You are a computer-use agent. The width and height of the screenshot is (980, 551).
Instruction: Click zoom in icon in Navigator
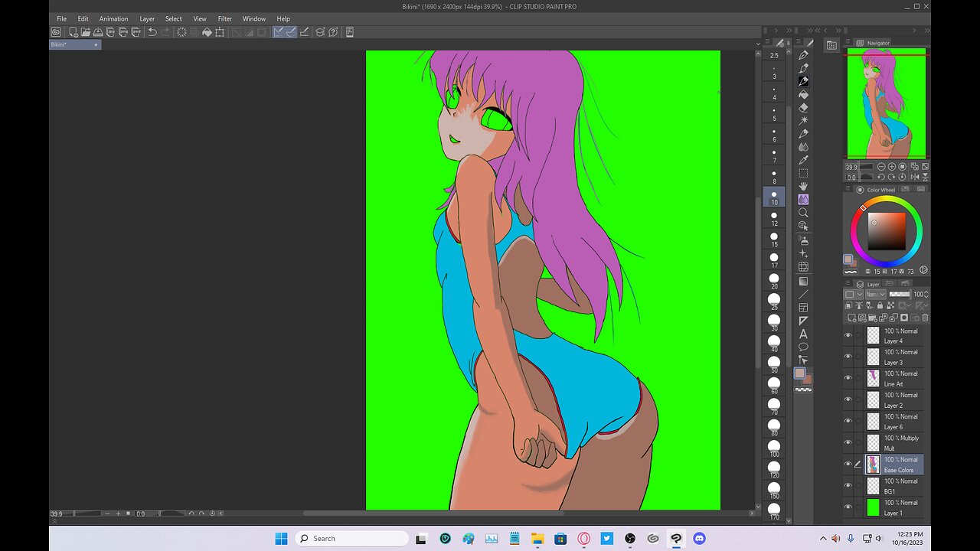tap(892, 166)
